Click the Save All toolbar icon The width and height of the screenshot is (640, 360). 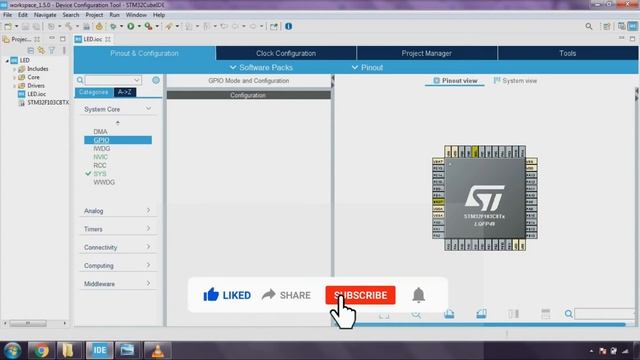(36, 26)
